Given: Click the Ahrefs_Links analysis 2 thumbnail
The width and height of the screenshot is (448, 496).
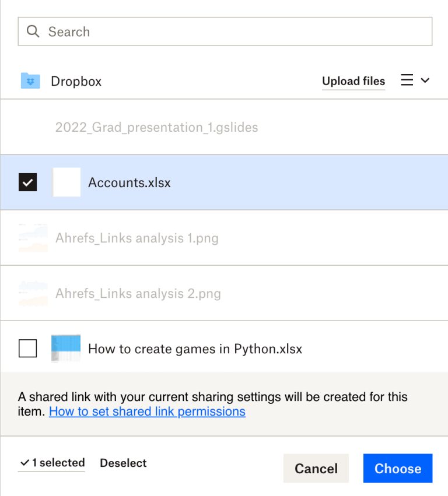Looking at the screenshot, I should (x=33, y=293).
